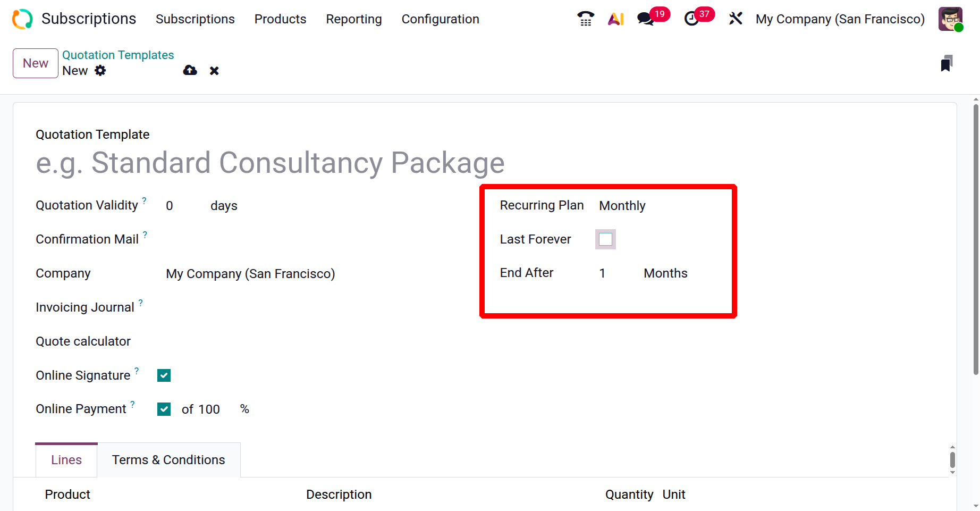
Task: Click the New record button
Action: pyautogui.click(x=36, y=63)
